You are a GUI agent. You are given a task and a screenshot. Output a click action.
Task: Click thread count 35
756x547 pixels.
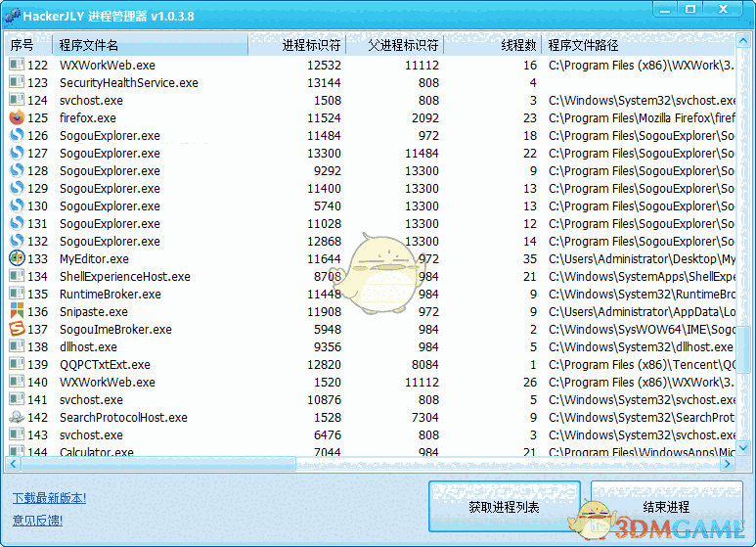(x=530, y=259)
